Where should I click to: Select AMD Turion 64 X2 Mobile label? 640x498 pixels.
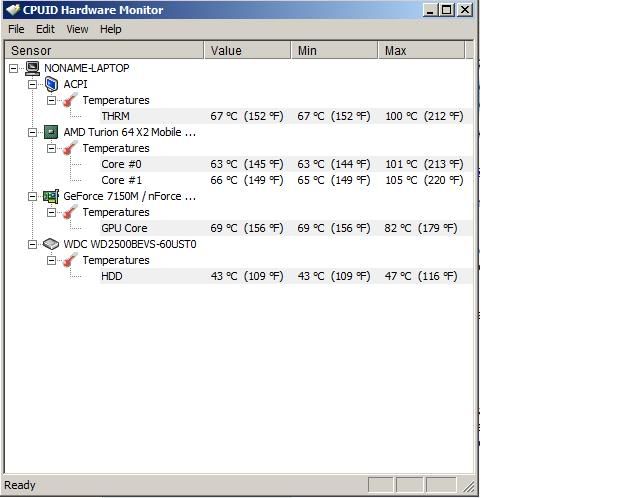[x=130, y=132]
